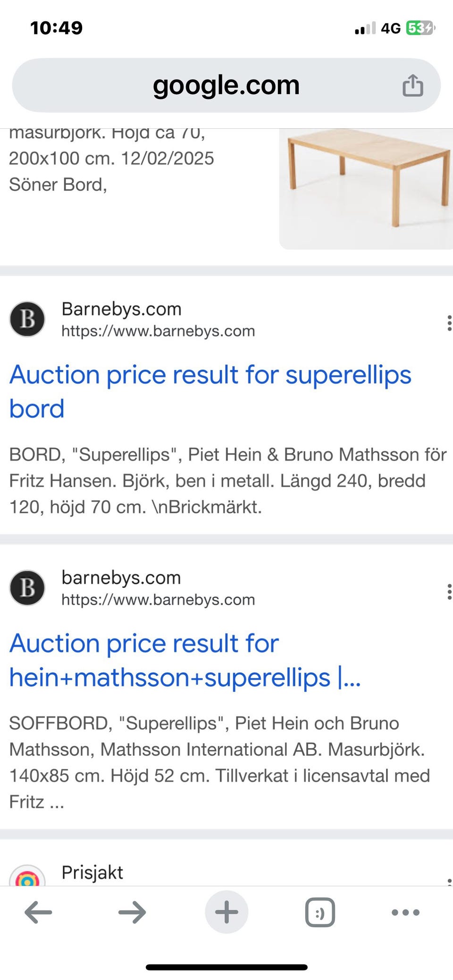This screenshot has height=980, width=453.
Task: Tap the google.com address field
Action: point(226,85)
